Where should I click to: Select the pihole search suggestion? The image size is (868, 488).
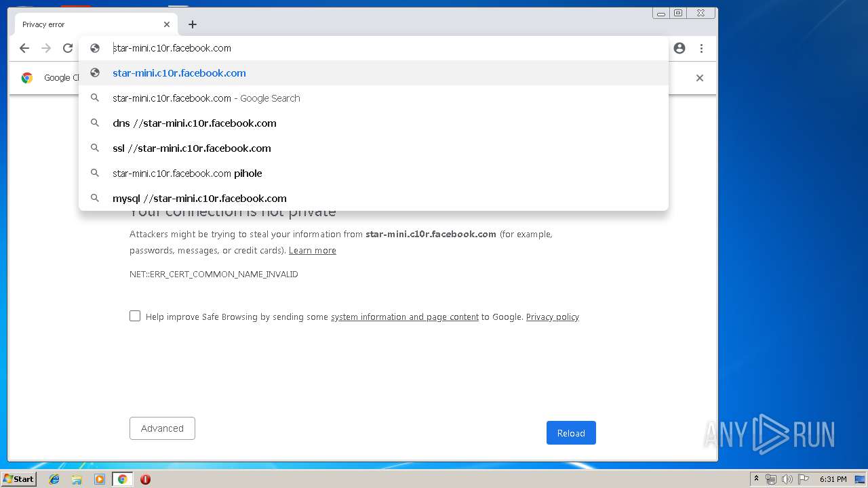374,174
